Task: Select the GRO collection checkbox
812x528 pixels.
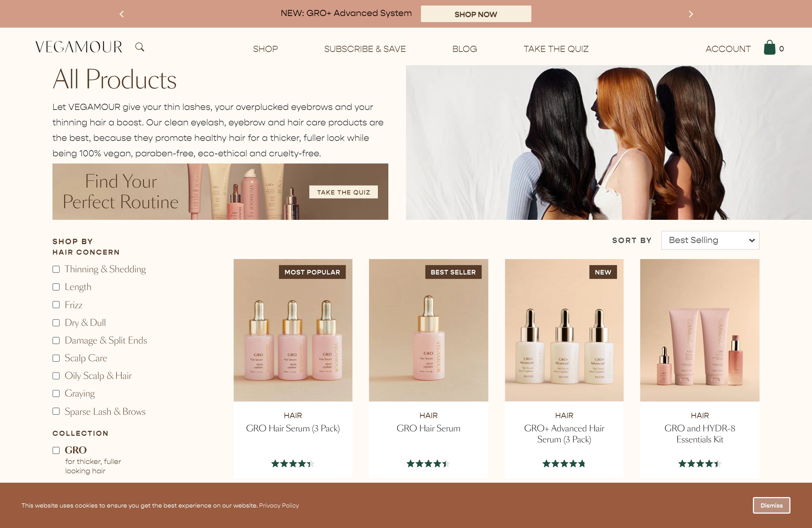Action: 56,450
